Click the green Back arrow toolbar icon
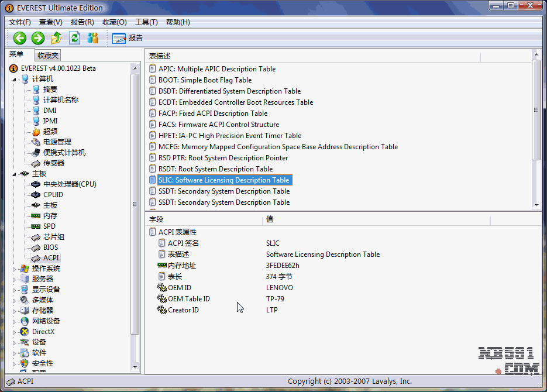The height and width of the screenshot is (392, 547). tap(20, 38)
